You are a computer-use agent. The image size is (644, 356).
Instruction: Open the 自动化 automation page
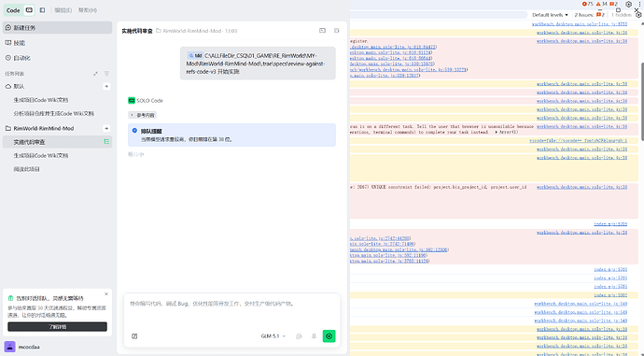pos(57,58)
